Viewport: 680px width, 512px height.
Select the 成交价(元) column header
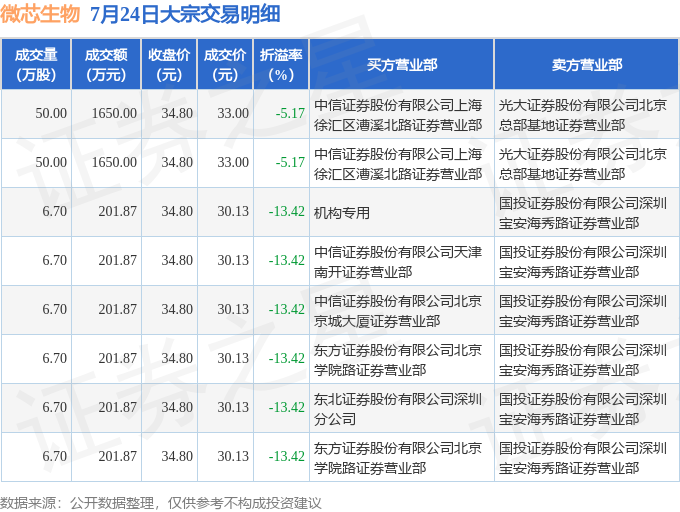click(x=225, y=65)
